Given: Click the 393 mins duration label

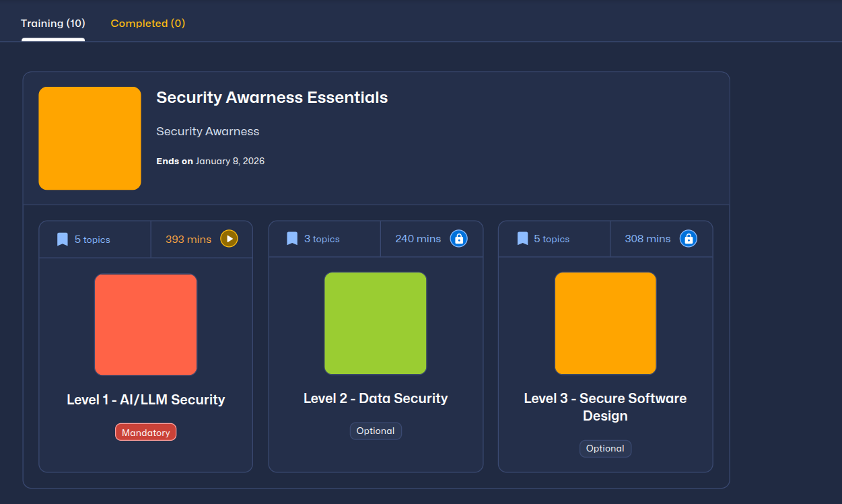Looking at the screenshot, I should 188,239.
